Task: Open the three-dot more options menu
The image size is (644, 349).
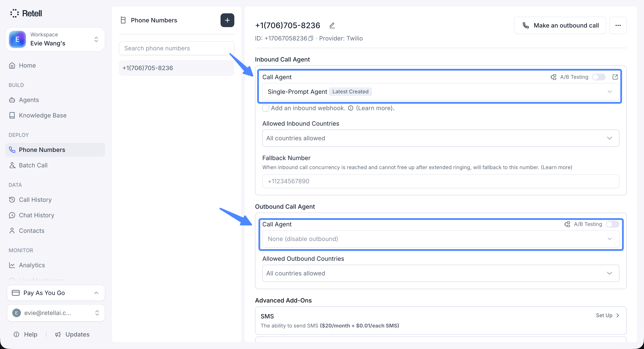Action: pyautogui.click(x=618, y=25)
